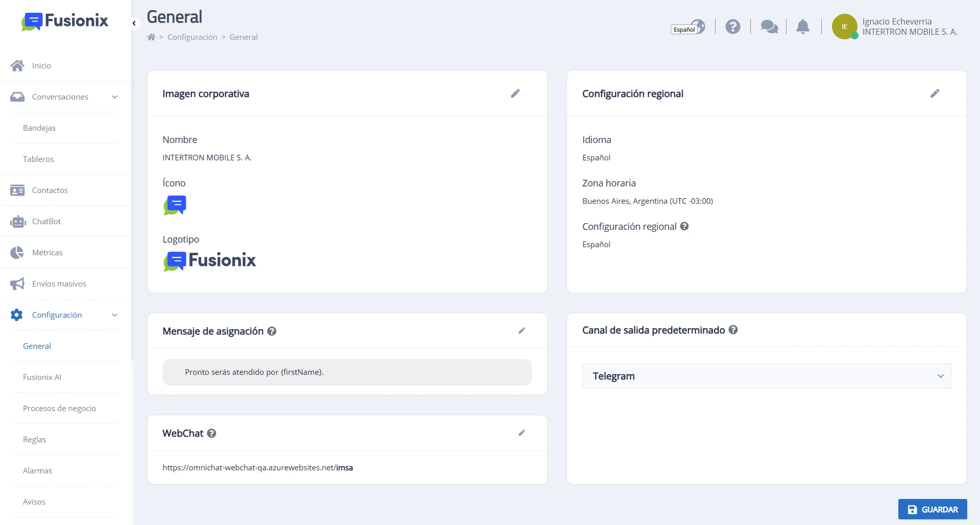Screen dimensions: 980x525
Task: Click the Idioma value 'Español'
Action: point(596,157)
